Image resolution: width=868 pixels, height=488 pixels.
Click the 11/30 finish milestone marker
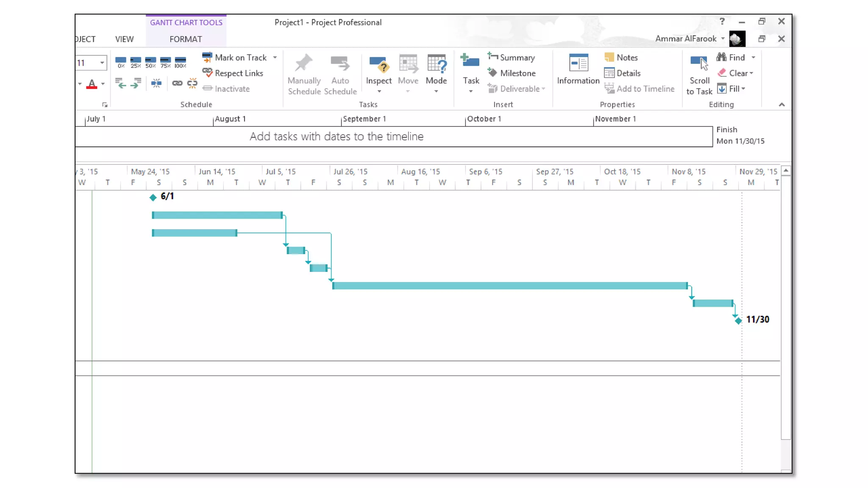738,321
